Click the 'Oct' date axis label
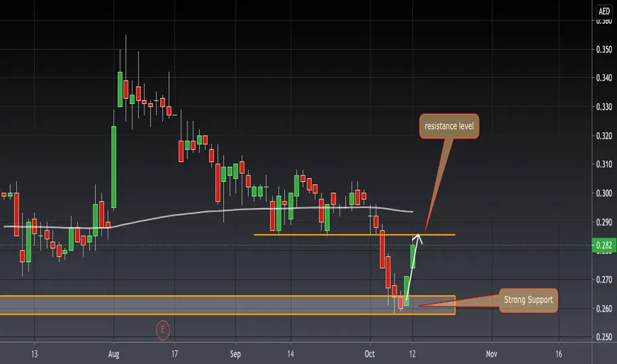617x364 pixels. pyautogui.click(x=369, y=354)
